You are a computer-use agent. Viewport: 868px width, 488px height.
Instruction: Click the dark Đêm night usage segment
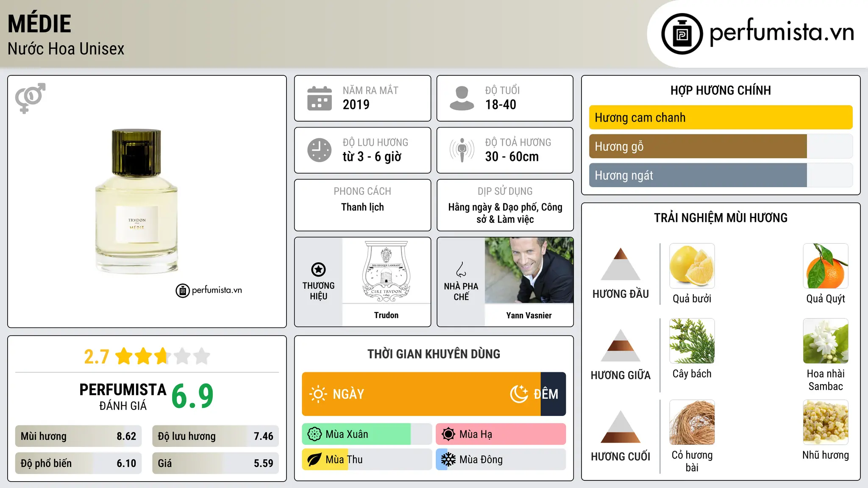553,394
